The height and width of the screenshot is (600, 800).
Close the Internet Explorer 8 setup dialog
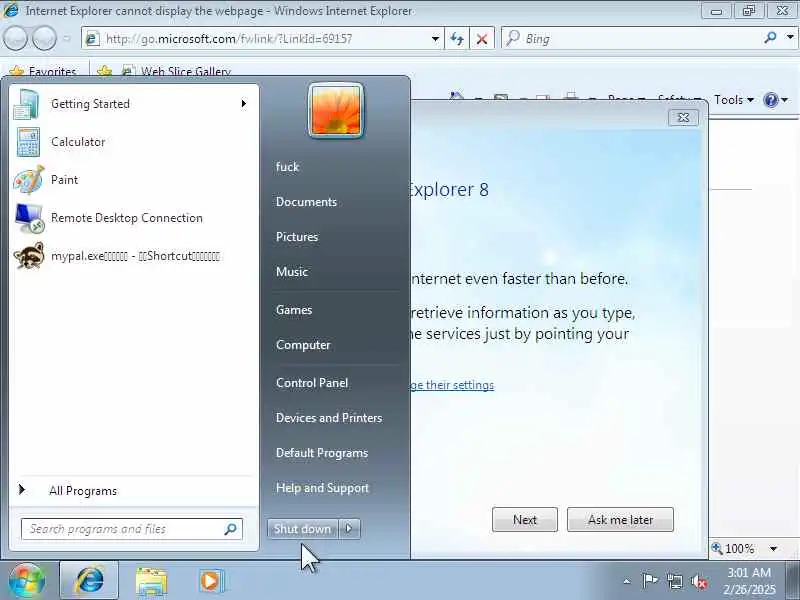tap(683, 118)
